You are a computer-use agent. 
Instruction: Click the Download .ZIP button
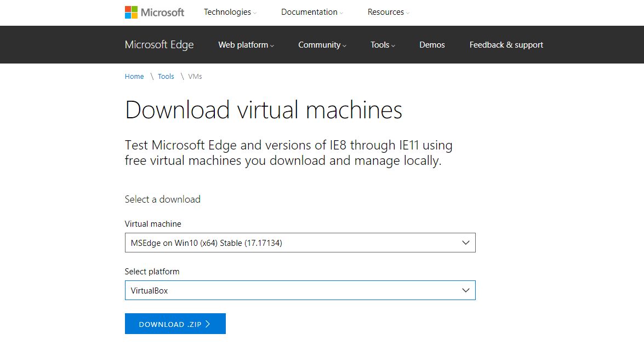(x=175, y=324)
